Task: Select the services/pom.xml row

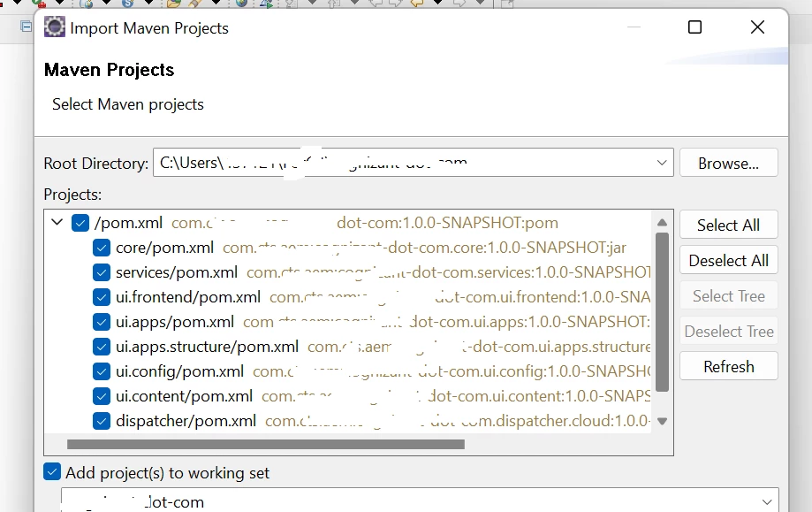Action: (383, 272)
